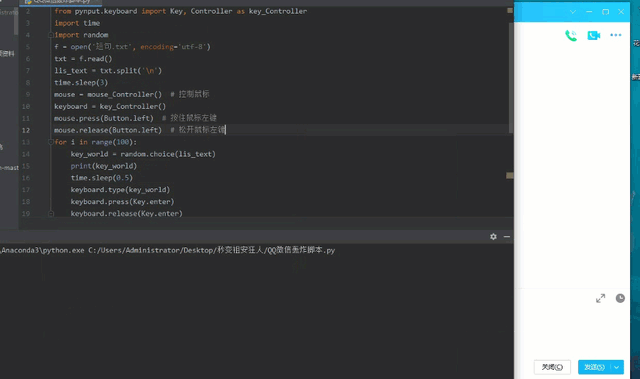Image resolution: width=640 pixels, height=379 pixels.
Task: Click 'for i in range(100):' line
Action: pos(96,142)
